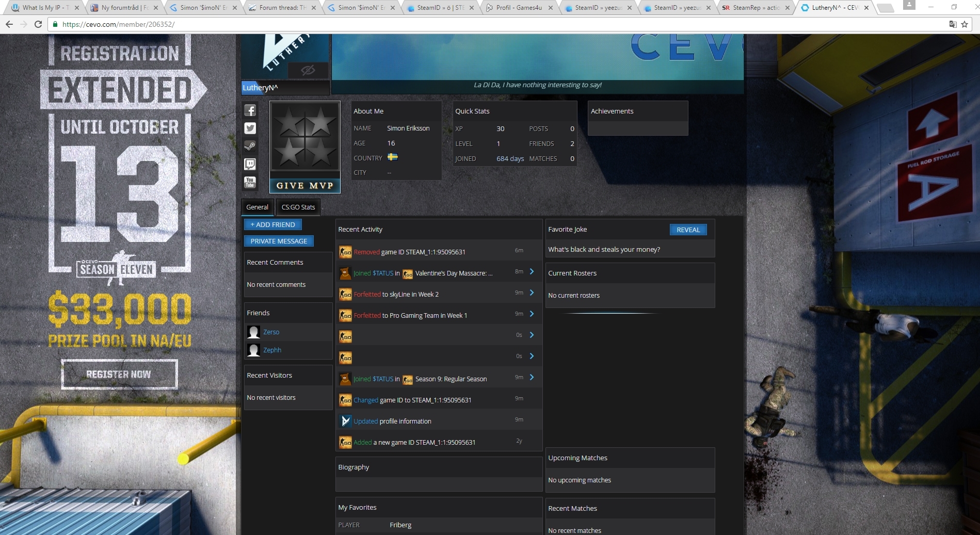Click the joke text What's black and steals your money?
980x535 pixels.
[604, 250]
